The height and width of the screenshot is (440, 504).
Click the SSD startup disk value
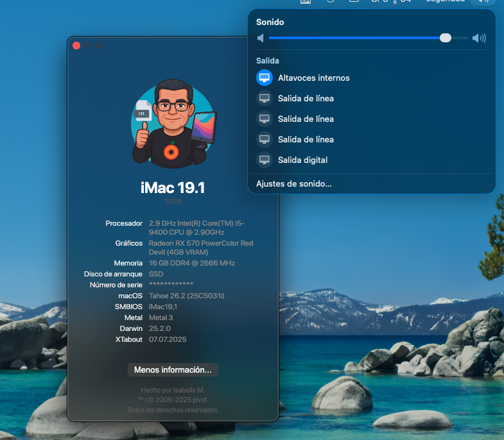pos(156,274)
